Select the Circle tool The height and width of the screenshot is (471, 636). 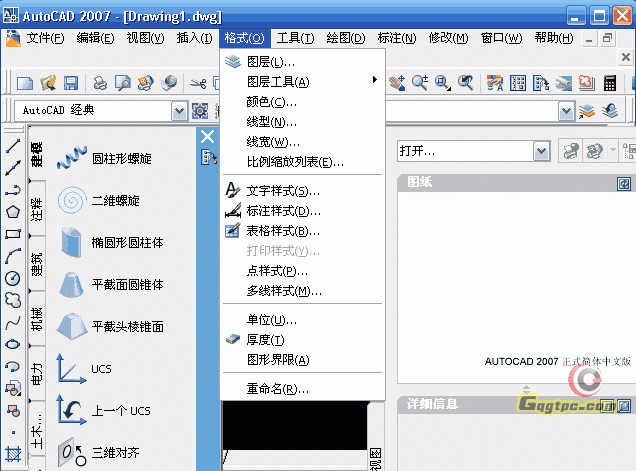13,278
